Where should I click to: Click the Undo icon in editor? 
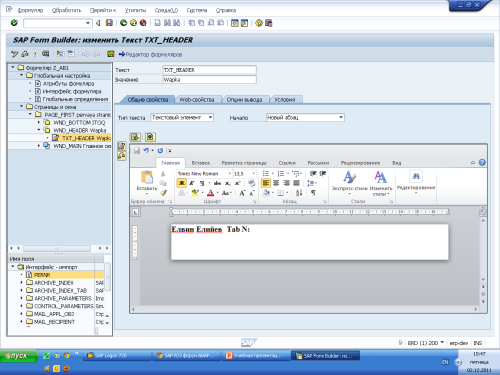click(146, 151)
